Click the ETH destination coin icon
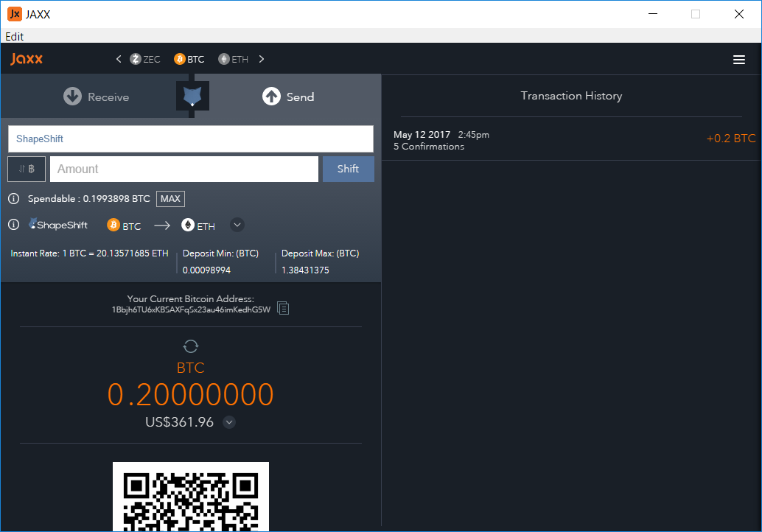The width and height of the screenshot is (762, 532). click(x=188, y=225)
